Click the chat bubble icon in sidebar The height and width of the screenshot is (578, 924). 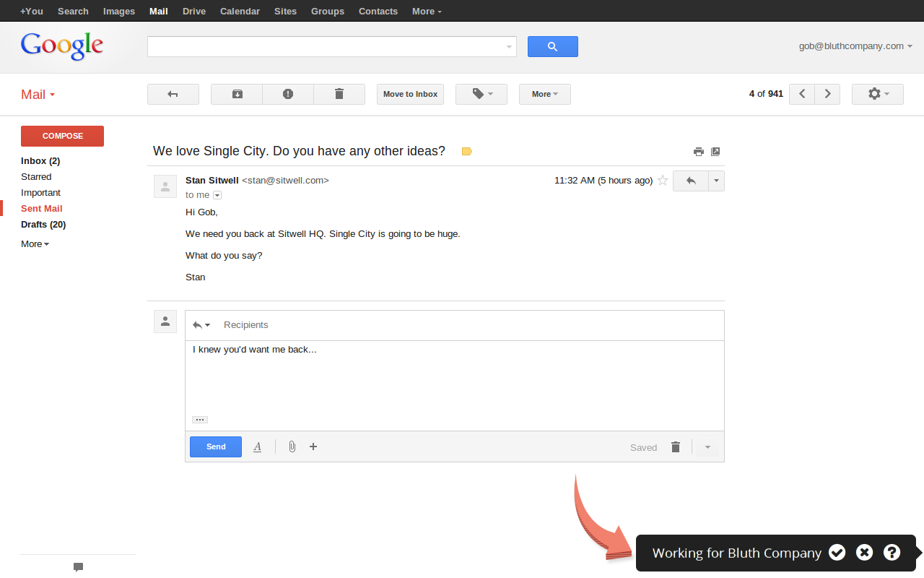click(x=78, y=567)
